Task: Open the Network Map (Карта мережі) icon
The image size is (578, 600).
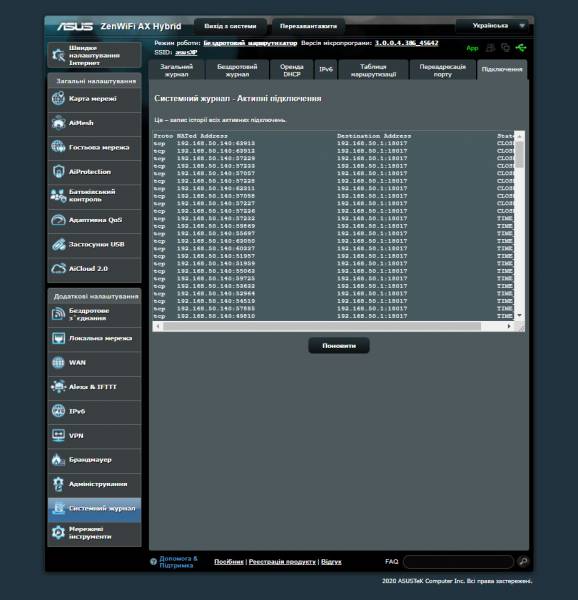Action: [x=59, y=98]
